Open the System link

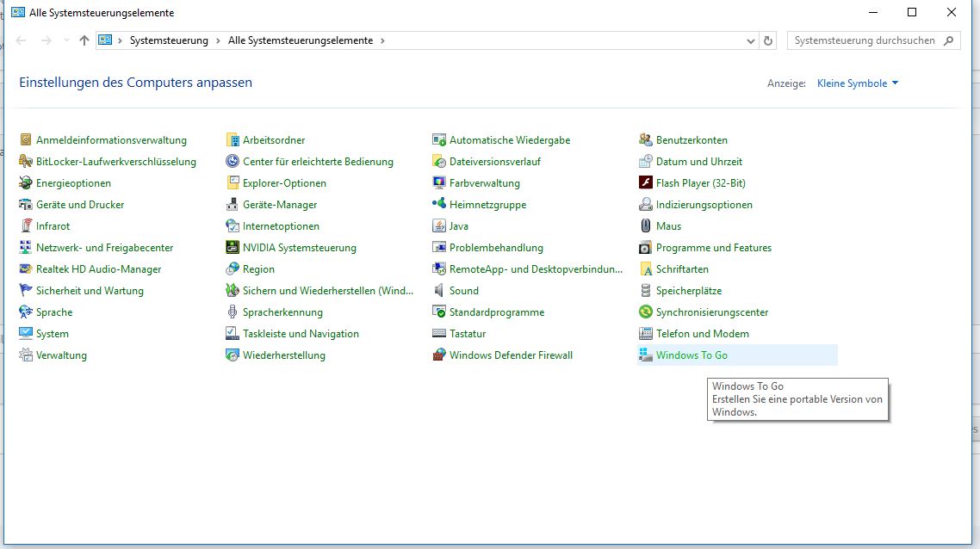(53, 334)
